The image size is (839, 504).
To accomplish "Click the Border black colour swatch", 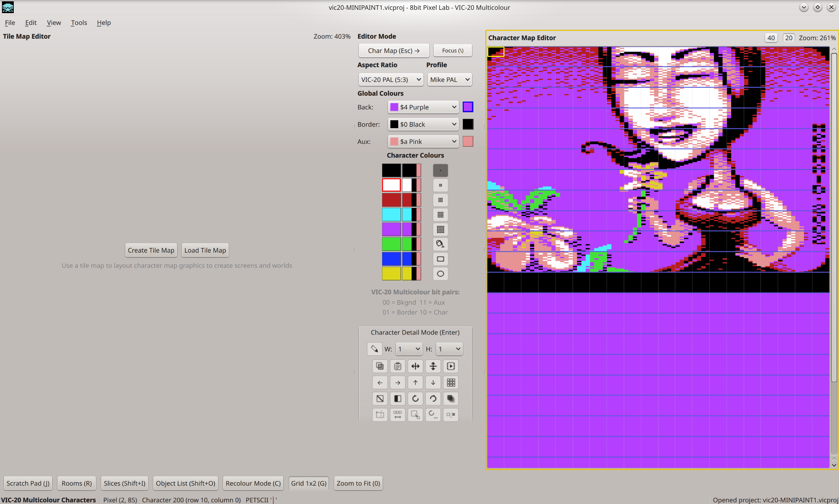I will (x=468, y=124).
